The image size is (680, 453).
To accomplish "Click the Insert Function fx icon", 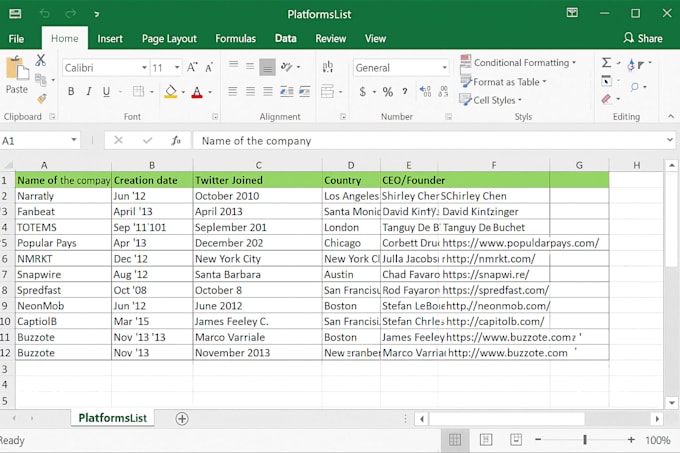I will [x=176, y=140].
